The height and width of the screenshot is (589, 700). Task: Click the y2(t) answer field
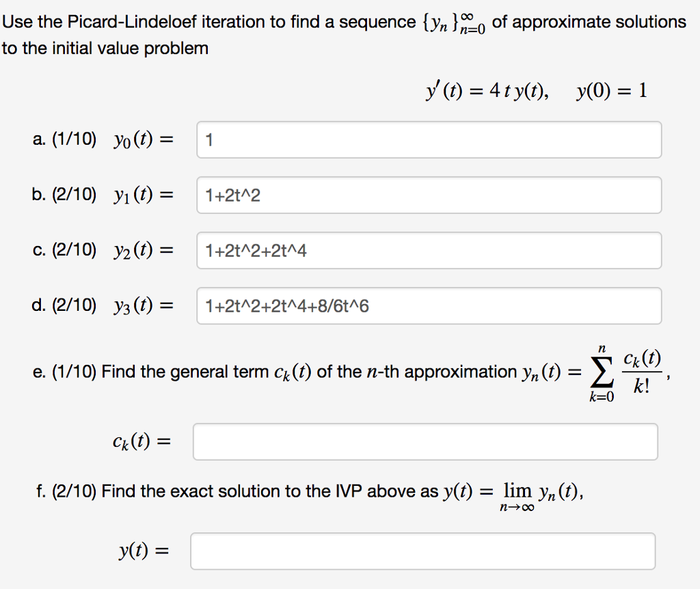click(x=428, y=250)
